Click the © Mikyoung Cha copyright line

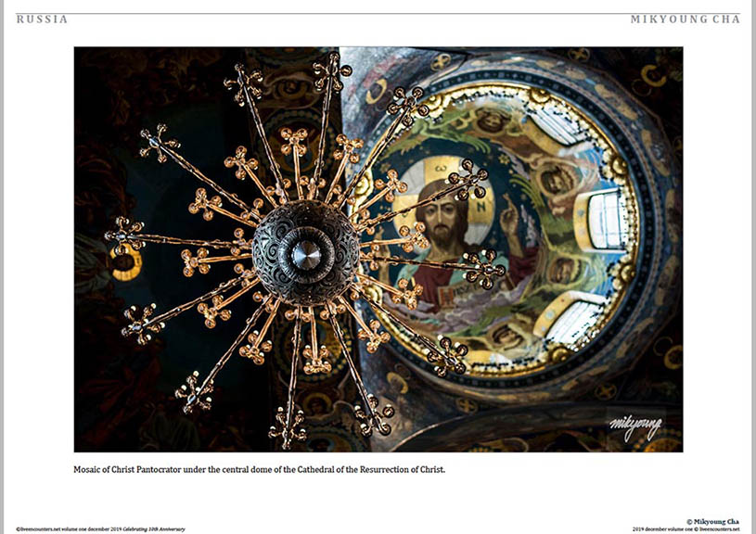click(x=712, y=522)
